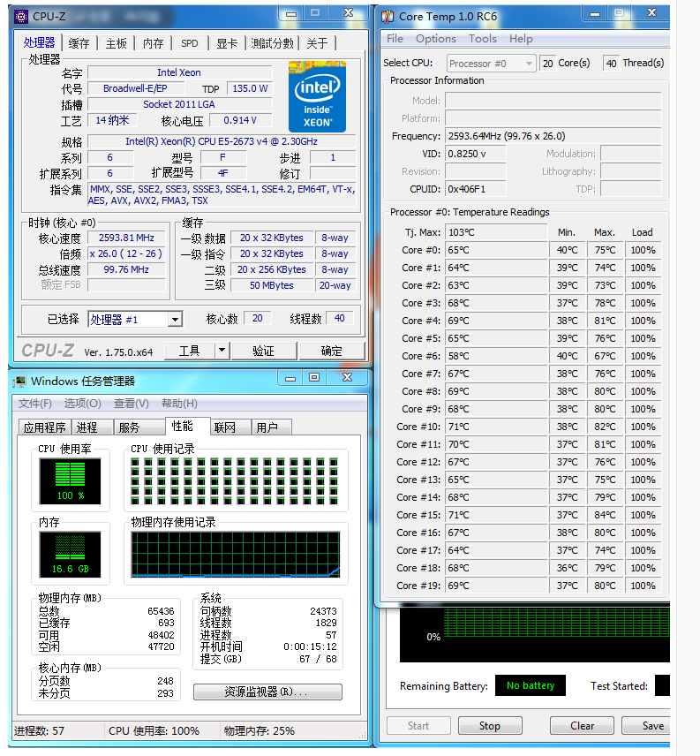Minimize the Core Temp window
The width and height of the screenshot is (700, 756).
[x=595, y=14]
